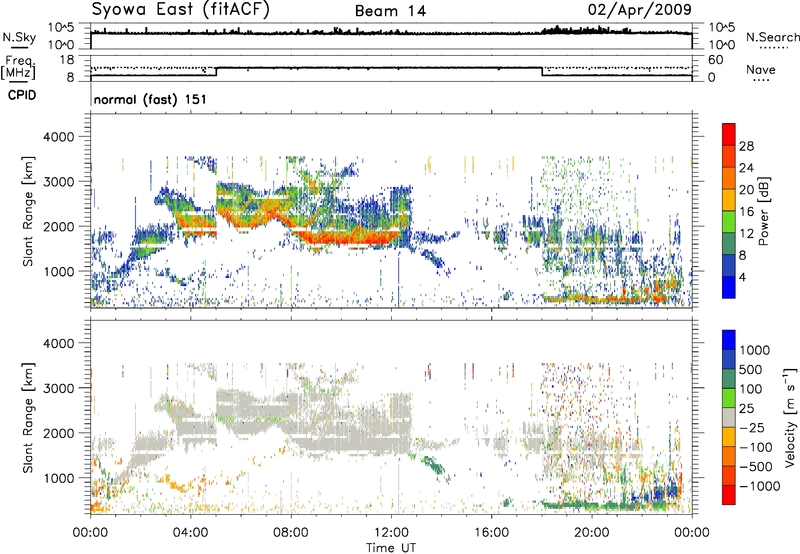Click the '16:00' time axis label
The height and width of the screenshot is (554, 800).
(x=491, y=533)
